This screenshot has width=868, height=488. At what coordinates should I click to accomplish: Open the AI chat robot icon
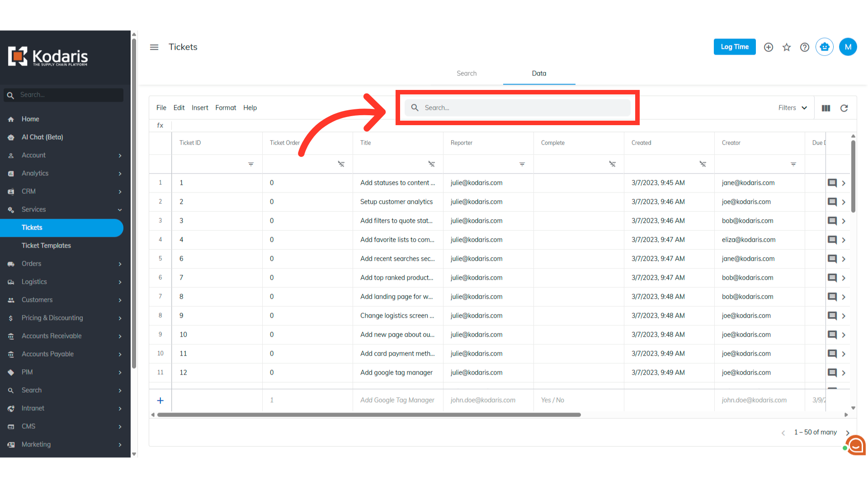coord(825,47)
